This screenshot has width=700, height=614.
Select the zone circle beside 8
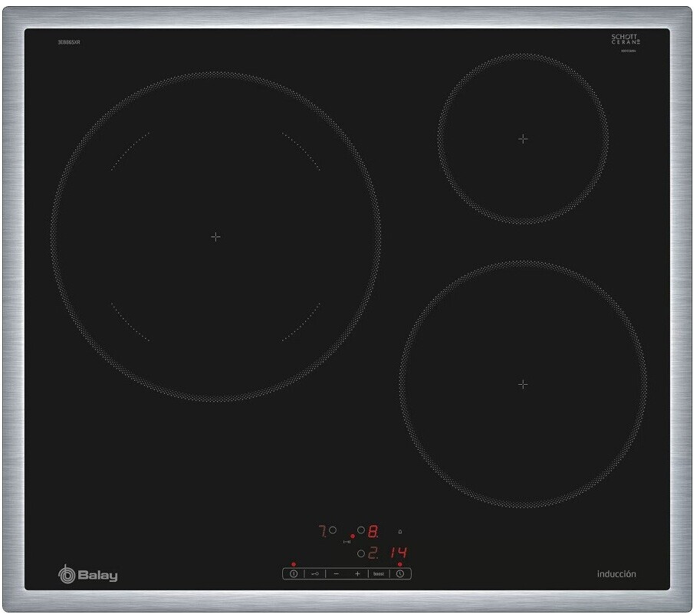[361, 530]
